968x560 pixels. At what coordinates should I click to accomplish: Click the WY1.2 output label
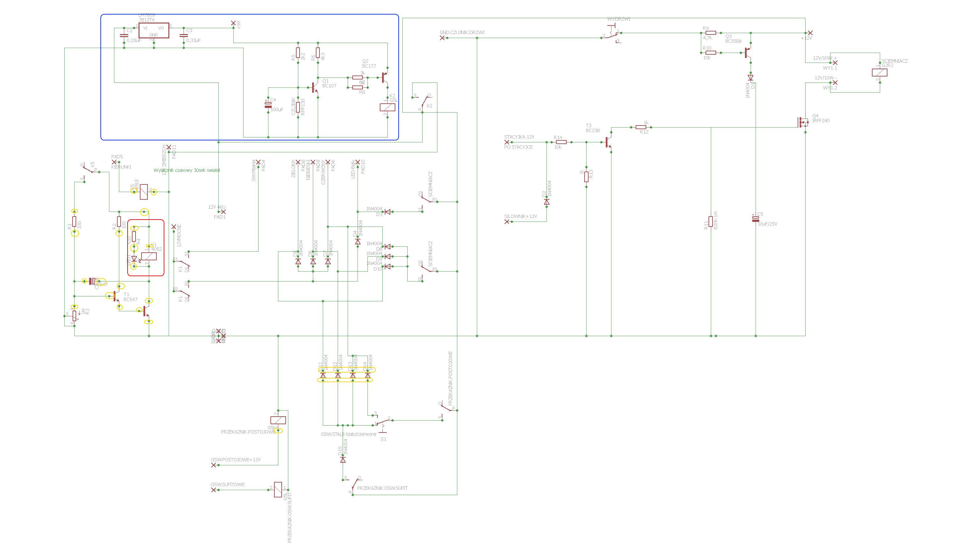coord(830,88)
